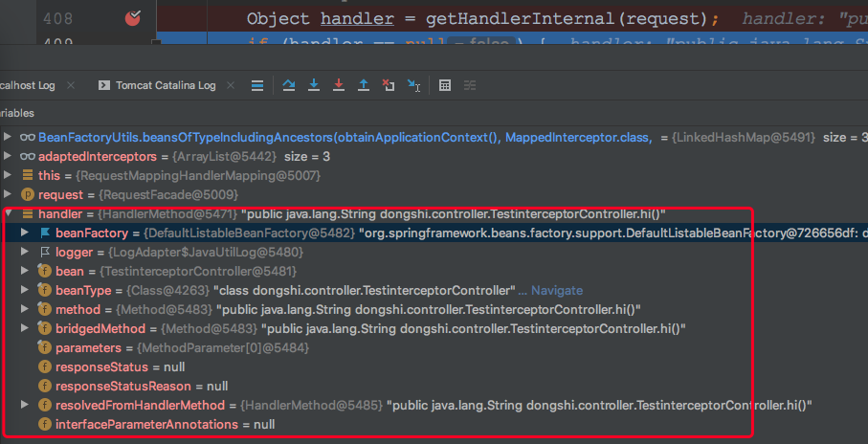This screenshot has width=868, height=444.
Task: Click the interfaceParameterAnnotations field icon
Action: coord(44,425)
